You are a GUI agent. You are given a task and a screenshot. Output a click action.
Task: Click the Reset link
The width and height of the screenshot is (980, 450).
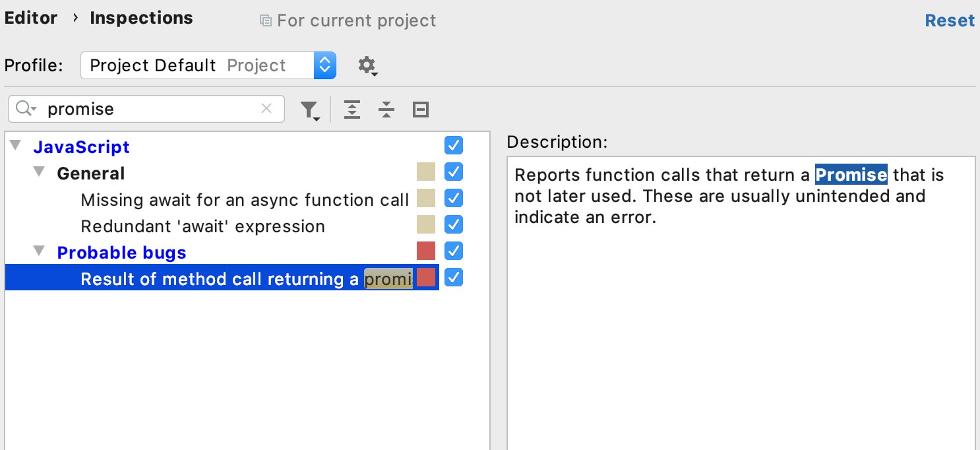pyautogui.click(x=949, y=21)
